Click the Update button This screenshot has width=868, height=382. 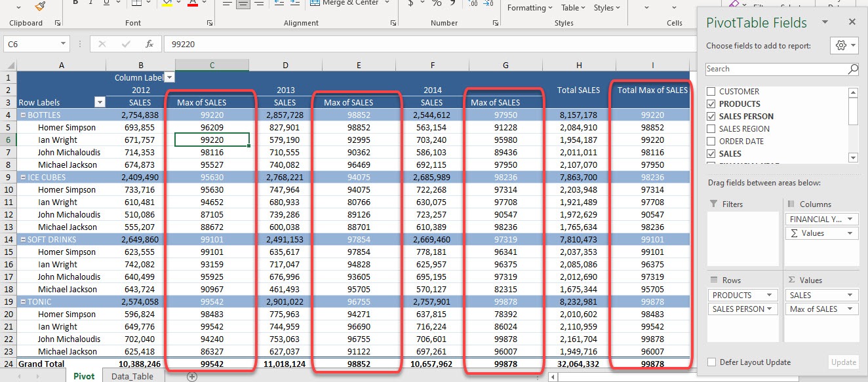tap(843, 362)
